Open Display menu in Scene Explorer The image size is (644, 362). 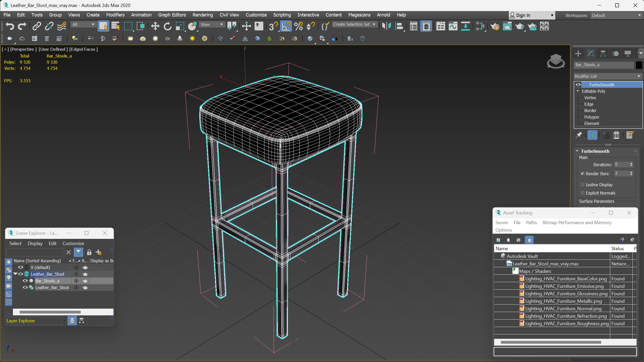pyautogui.click(x=35, y=243)
